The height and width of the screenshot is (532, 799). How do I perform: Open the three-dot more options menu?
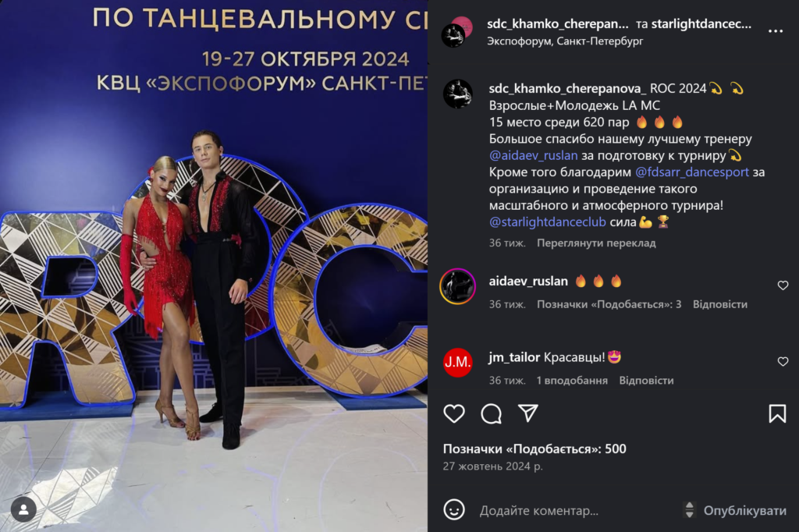pyautogui.click(x=776, y=31)
